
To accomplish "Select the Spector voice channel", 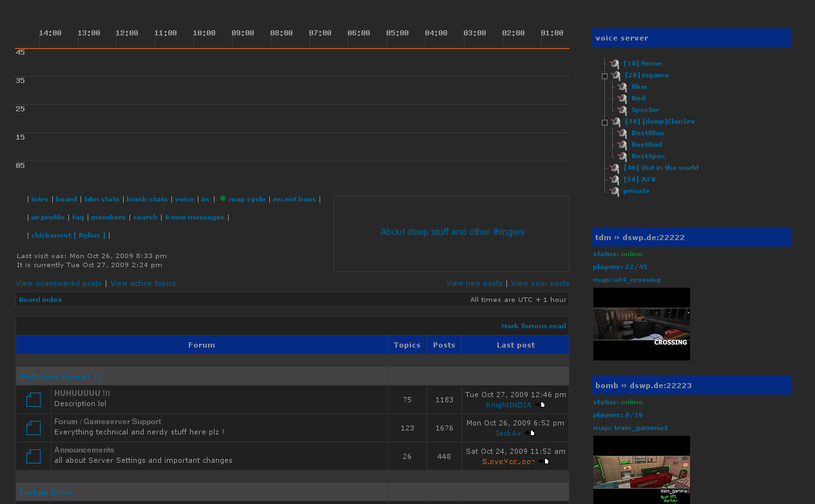I will tap(645, 110).
